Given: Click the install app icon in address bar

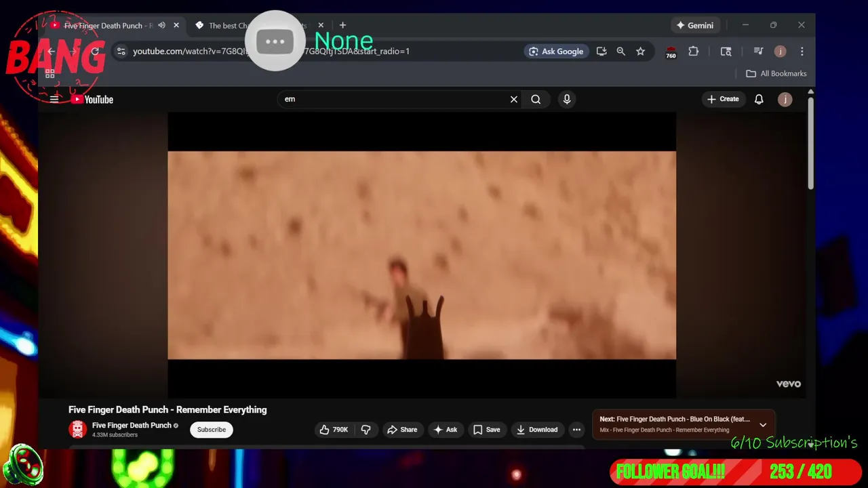Looking at the screenshot, I should [x=601, y=52].
